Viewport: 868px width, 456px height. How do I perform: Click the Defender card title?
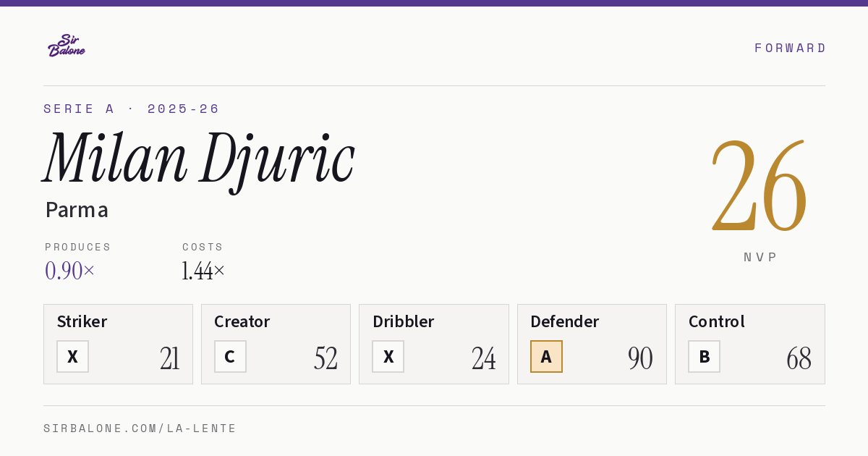point(565,321)
